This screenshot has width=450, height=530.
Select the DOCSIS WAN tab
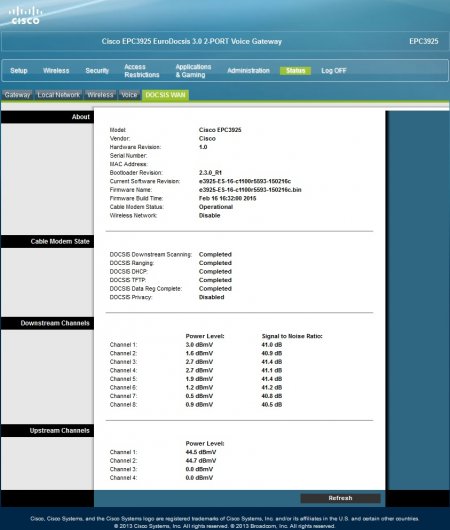pos(165,95)
